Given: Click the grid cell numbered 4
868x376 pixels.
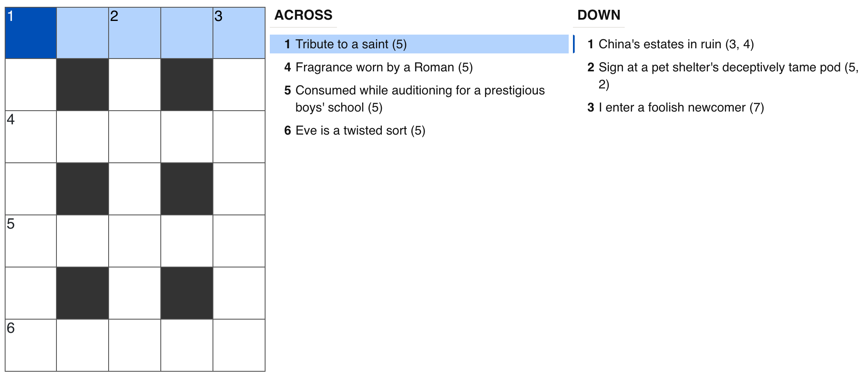Looking at the screenshot, I should (x=31, y=137).
